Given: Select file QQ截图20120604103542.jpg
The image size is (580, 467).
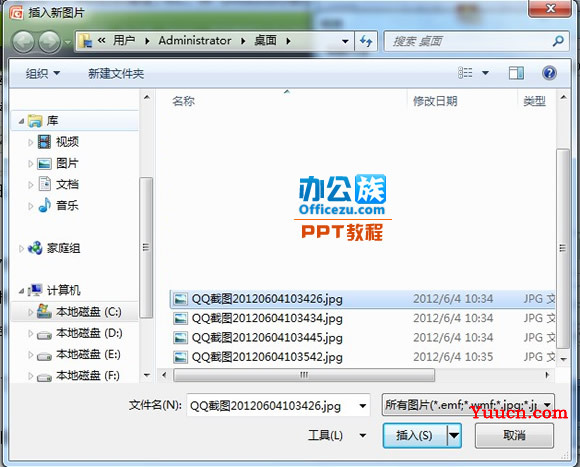Looking at the screenshot, I should 267,357.
